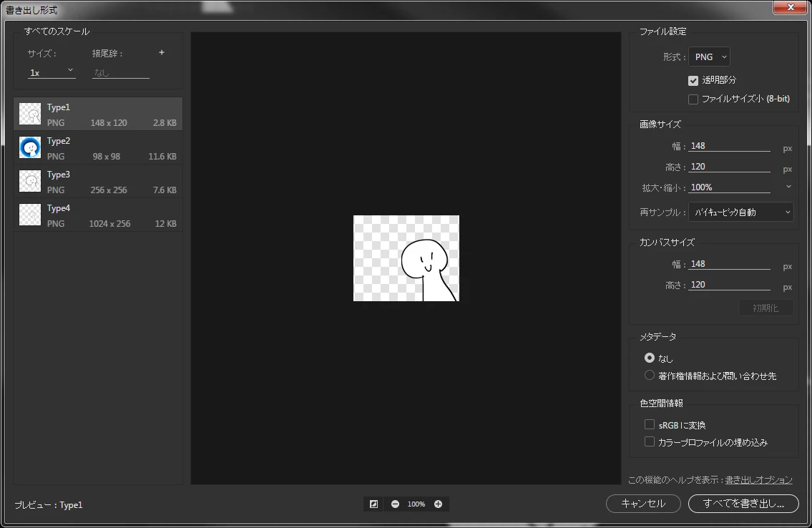The image size is (812, 528).
Task: Enable カラープロファイルの埋め込み checkbox
Action: pos(650,441)
